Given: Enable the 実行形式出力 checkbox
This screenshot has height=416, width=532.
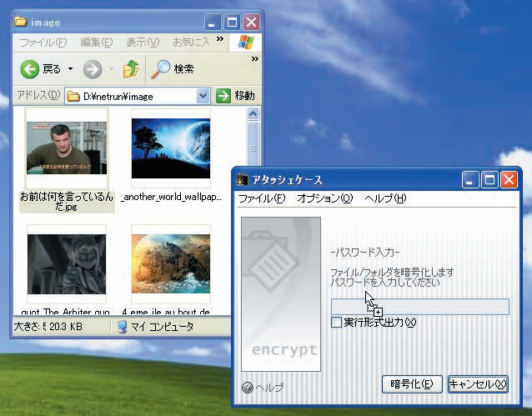Looking at the screenshot, I should point(336,322).
